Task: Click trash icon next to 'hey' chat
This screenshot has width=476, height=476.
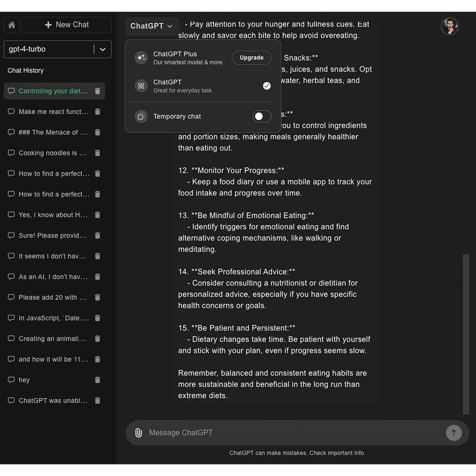Action: pyautogui.click(x=98, y=380)
